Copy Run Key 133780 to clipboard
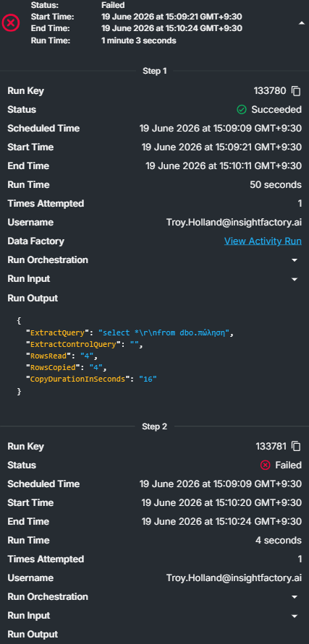The height and width of the screenshot is (644, 309). (x=296, y=91)
